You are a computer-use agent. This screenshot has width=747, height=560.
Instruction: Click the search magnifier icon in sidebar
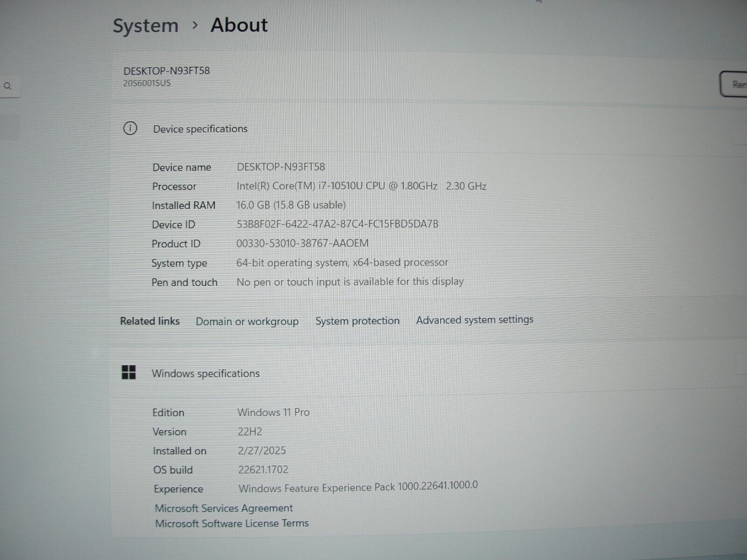pos(7,86)
